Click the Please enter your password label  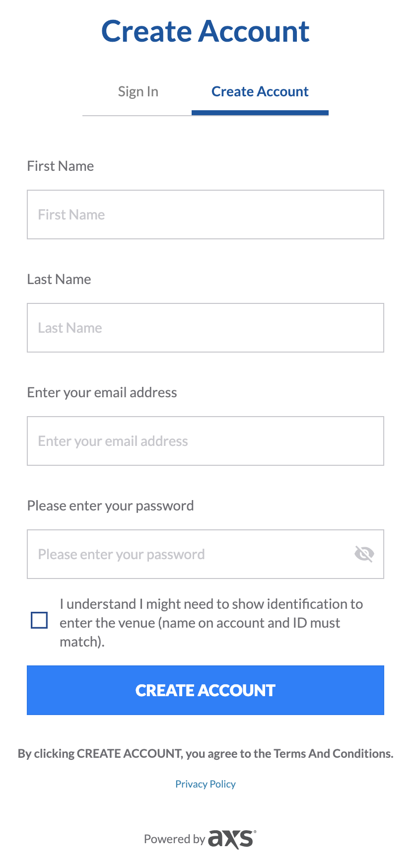[110, 506]
